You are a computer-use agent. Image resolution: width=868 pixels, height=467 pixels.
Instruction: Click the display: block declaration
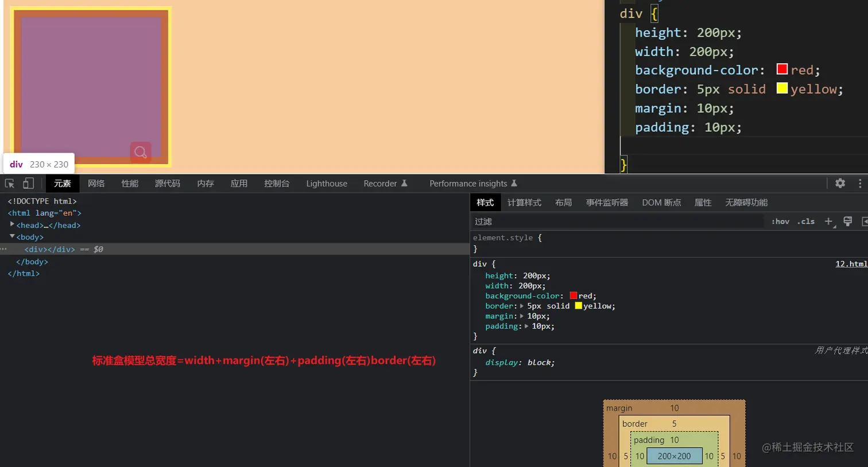tap(520, 363)
